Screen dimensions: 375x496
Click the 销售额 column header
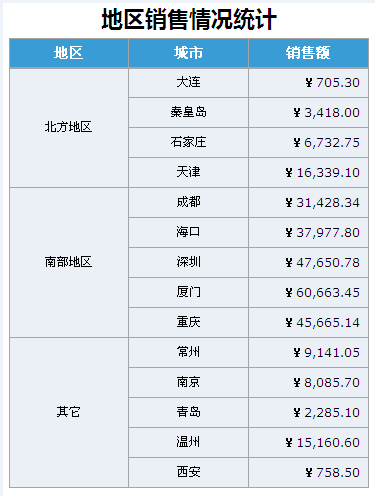click(x=308, y=53)
